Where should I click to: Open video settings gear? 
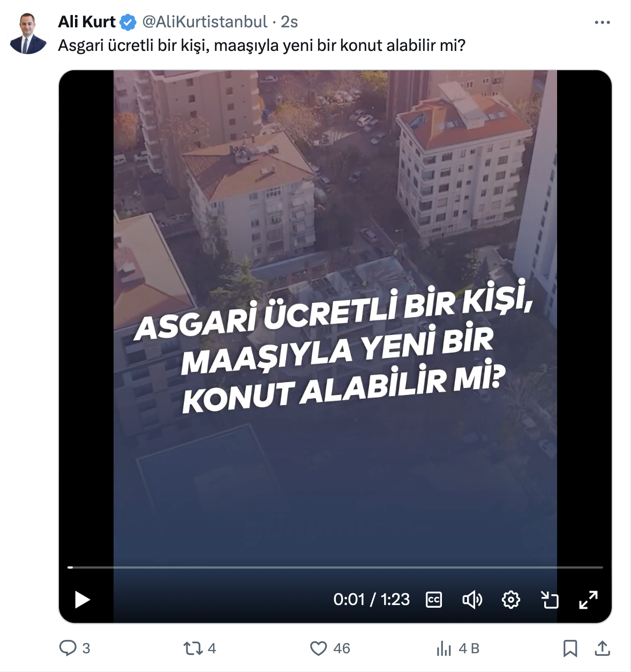pyautogui.click(x=511, y=600)
